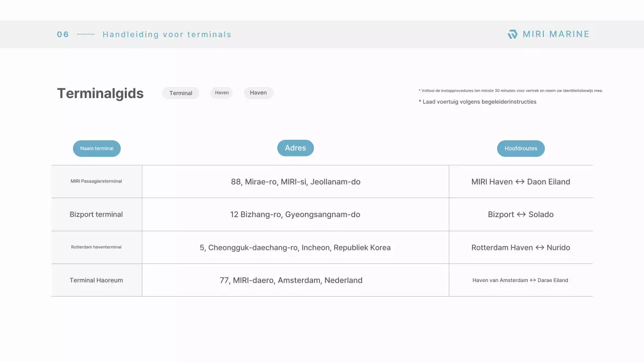This screenshot has width=644, height=362.
Task: Click the dotted divider after page number 06
Action: 86,34
